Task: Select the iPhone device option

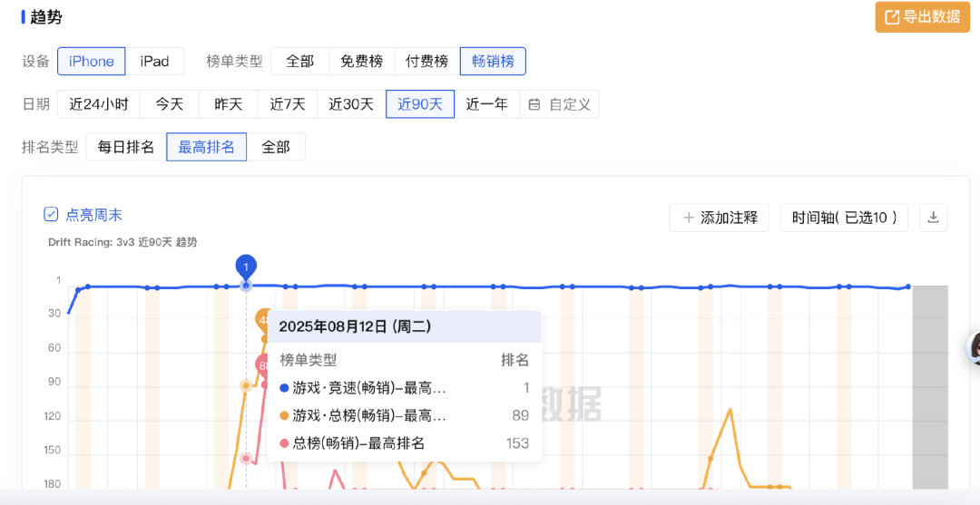Action: [92, 61]
